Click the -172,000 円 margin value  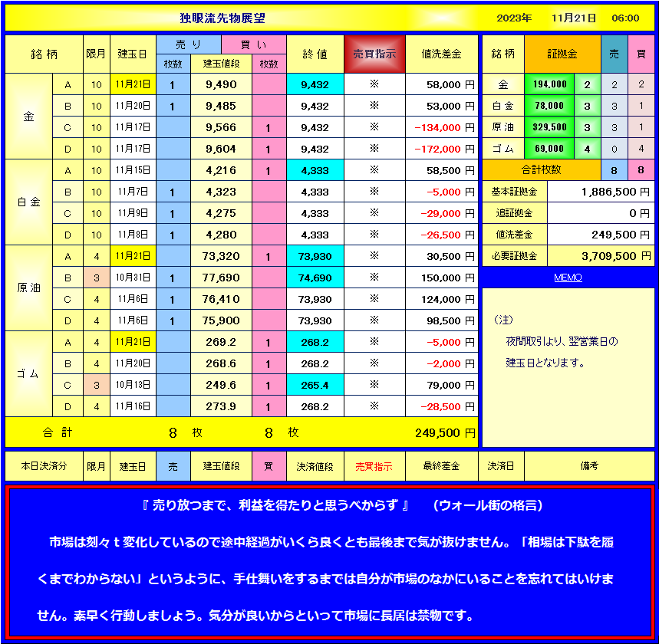pos(442,149)
